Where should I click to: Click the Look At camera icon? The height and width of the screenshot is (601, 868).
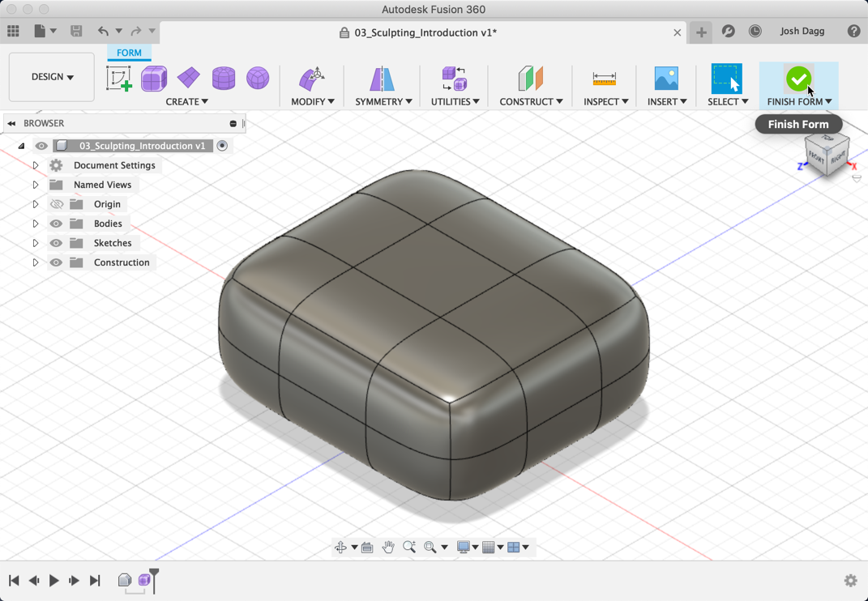click(366, 548)
